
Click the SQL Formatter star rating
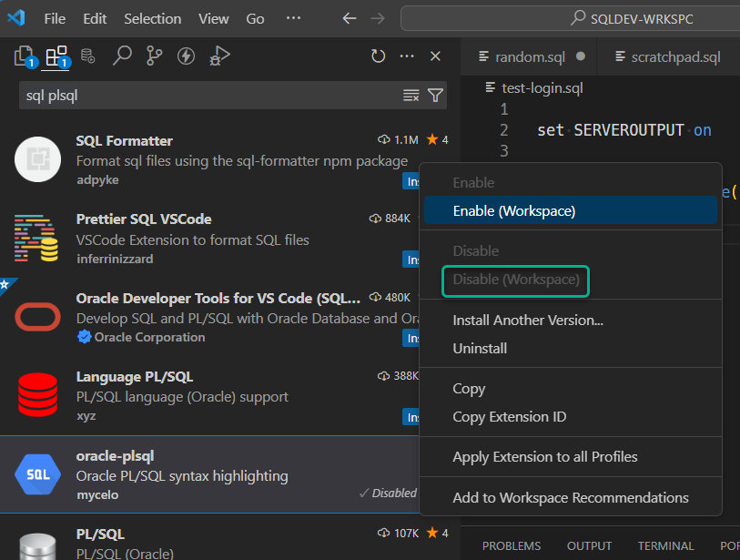438,139
